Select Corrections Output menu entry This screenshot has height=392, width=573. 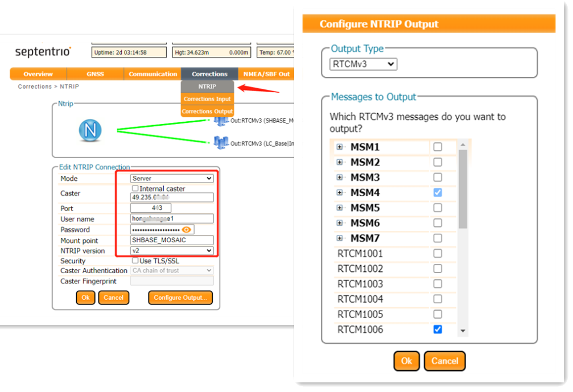coord(207,112)
